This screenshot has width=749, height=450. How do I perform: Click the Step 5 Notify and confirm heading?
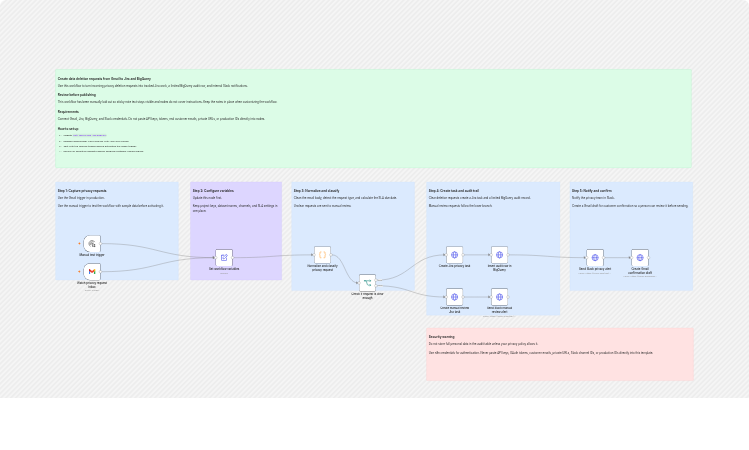[592, 191]
